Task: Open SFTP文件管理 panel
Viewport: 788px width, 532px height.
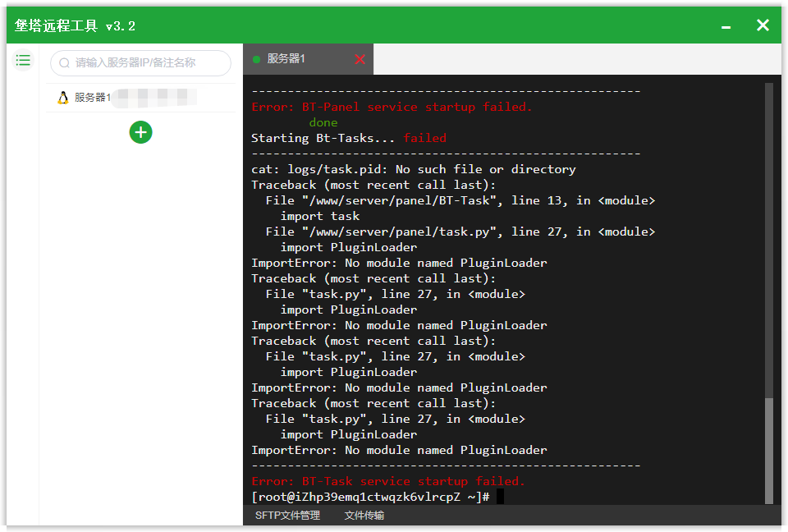Action: [x=287, y=516]
